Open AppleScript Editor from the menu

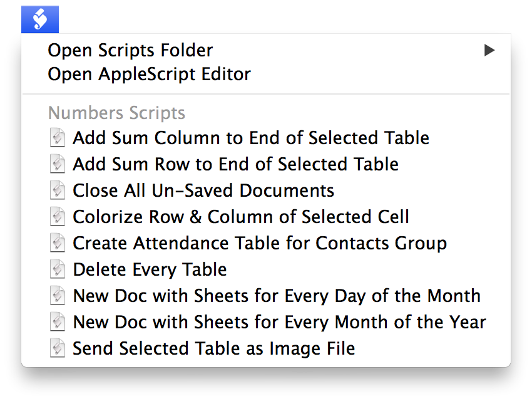(149, 74)
